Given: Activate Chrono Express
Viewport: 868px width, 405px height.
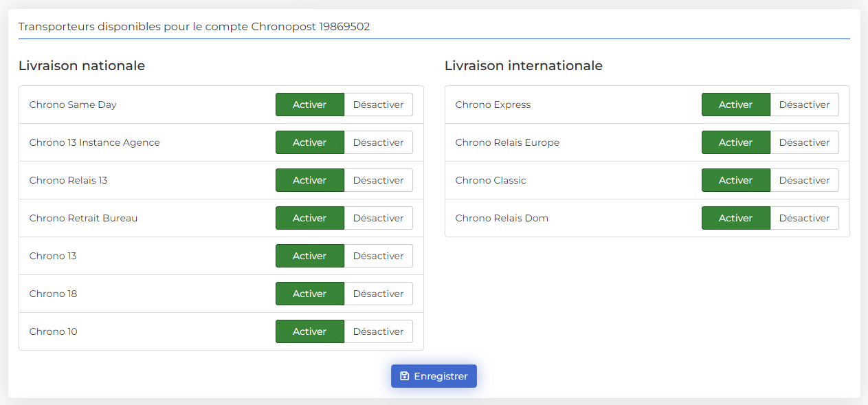Looking at the screenshot, I should coord(736,105).
